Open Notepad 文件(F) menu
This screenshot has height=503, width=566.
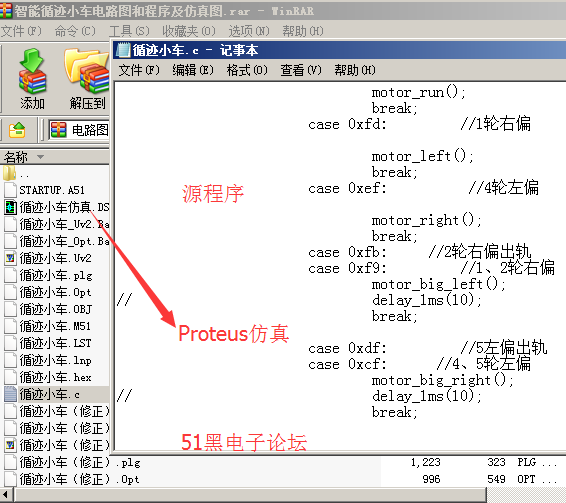[x=139, y=70]
